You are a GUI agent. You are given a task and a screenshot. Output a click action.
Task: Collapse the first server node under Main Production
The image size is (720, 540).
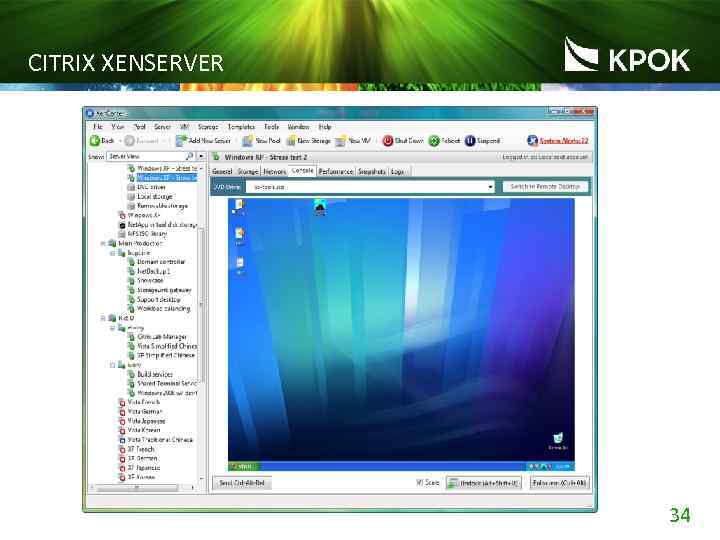point(112,253)
